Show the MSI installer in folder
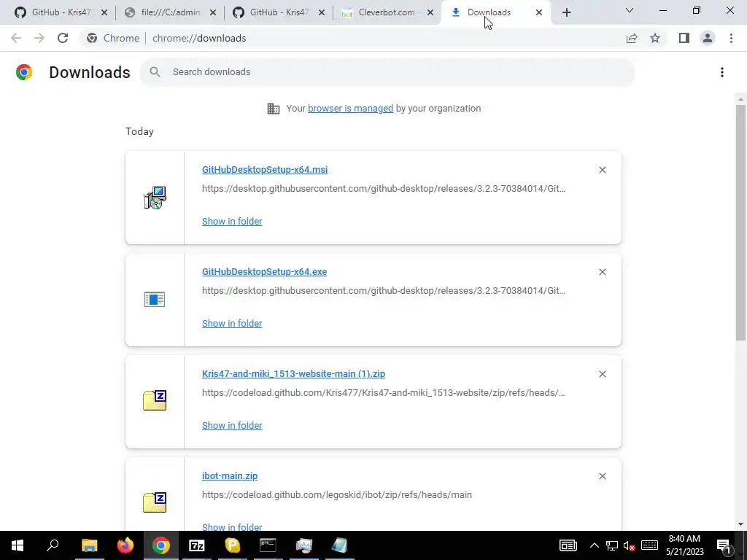 (x=232, y=222)
